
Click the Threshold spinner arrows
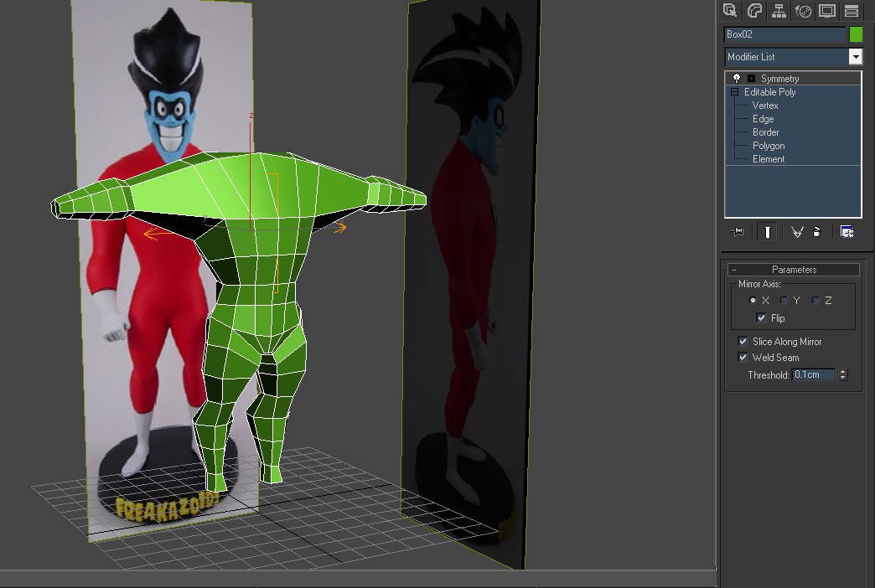click(843, 375)
